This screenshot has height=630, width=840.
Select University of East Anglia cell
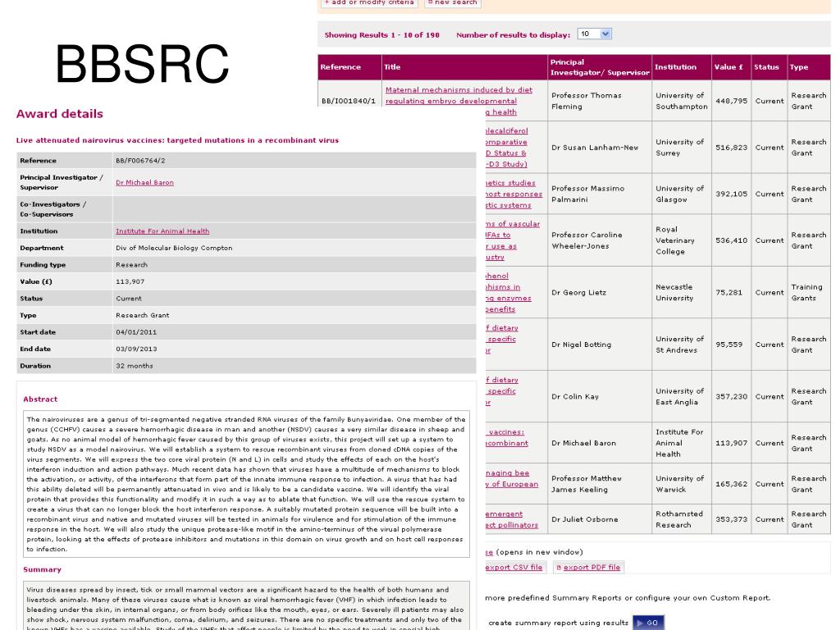(682, 396)
